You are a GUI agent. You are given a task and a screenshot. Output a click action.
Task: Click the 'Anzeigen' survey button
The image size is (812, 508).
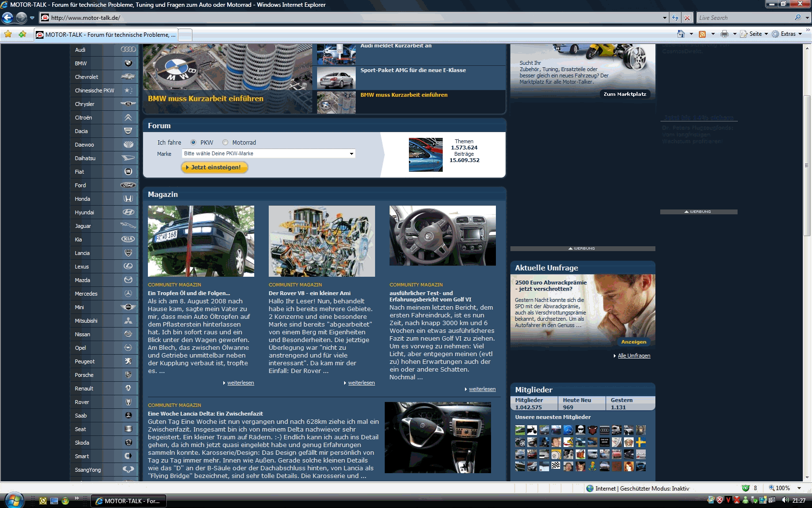point(634,342)
